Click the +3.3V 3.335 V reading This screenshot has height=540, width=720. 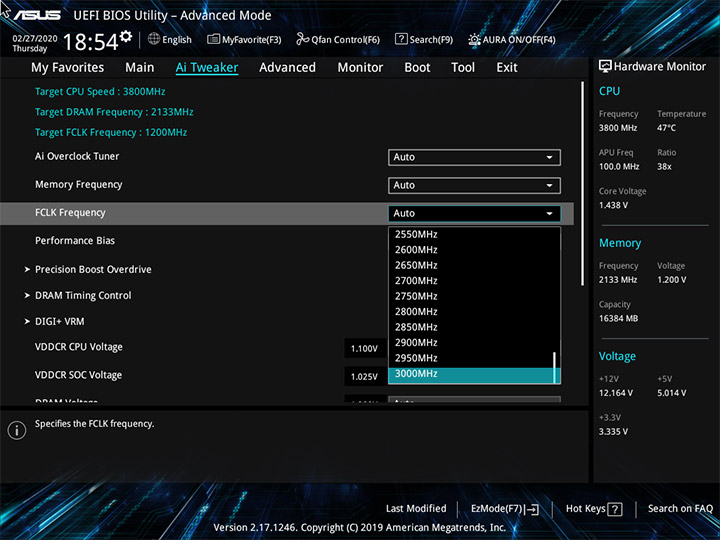coord(613,432)
